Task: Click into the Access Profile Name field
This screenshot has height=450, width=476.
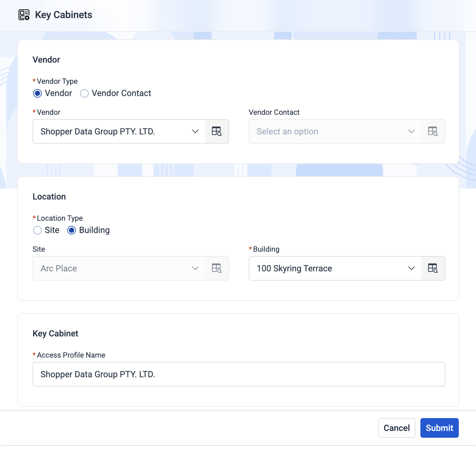Action: (239, 374)
